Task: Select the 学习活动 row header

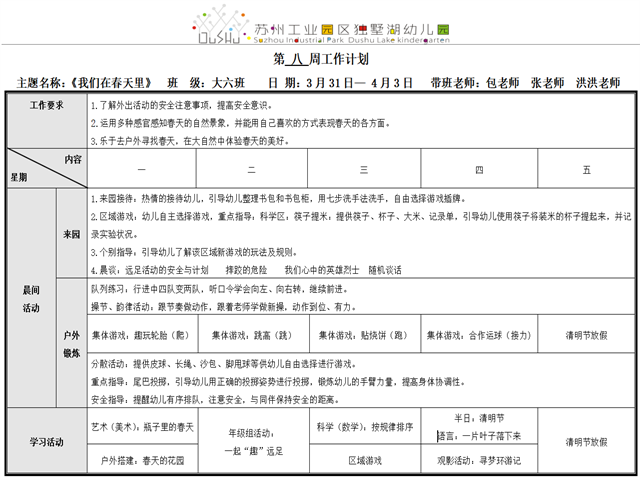Action: [47, 441]
